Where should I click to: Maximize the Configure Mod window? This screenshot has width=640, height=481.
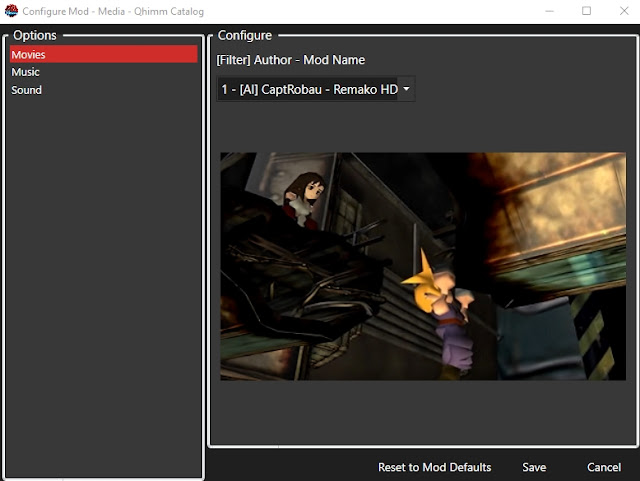point(587,11)
